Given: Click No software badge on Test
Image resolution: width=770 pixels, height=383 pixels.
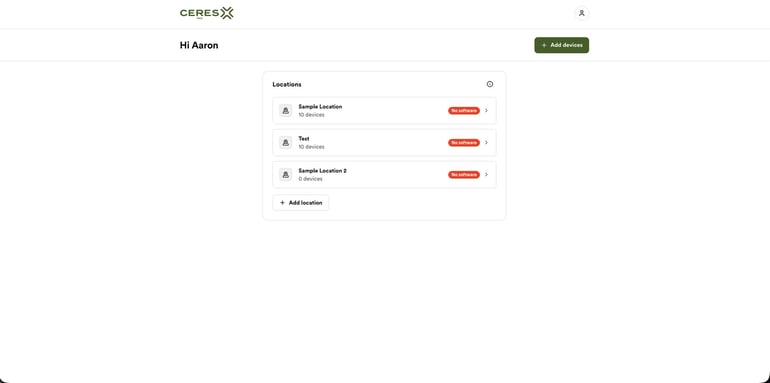Looking at the screenshot, I should click(464, 142).
